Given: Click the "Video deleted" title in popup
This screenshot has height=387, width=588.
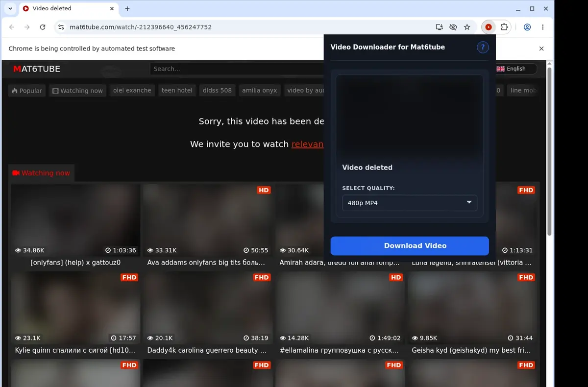Looking at the screenshot, I should pos(367,168).
